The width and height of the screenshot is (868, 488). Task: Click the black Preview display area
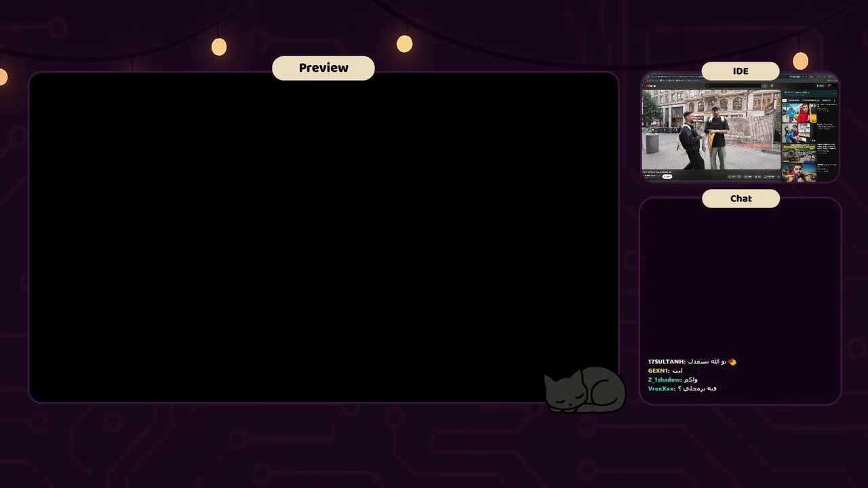(x=323, y=237)
